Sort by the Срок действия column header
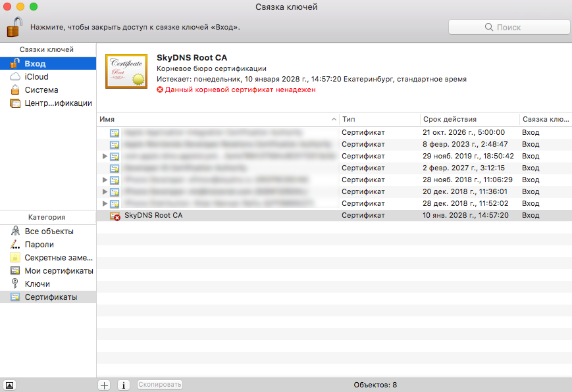The height and width of the screenshot is (392, 572). pyautogui.click(x=469, y=119)
